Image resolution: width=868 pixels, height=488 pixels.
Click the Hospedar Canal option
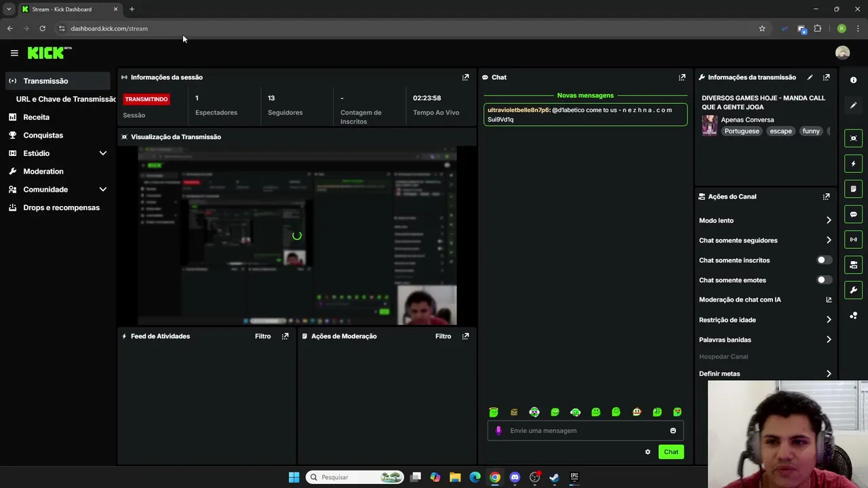click(x=724, y=357)
